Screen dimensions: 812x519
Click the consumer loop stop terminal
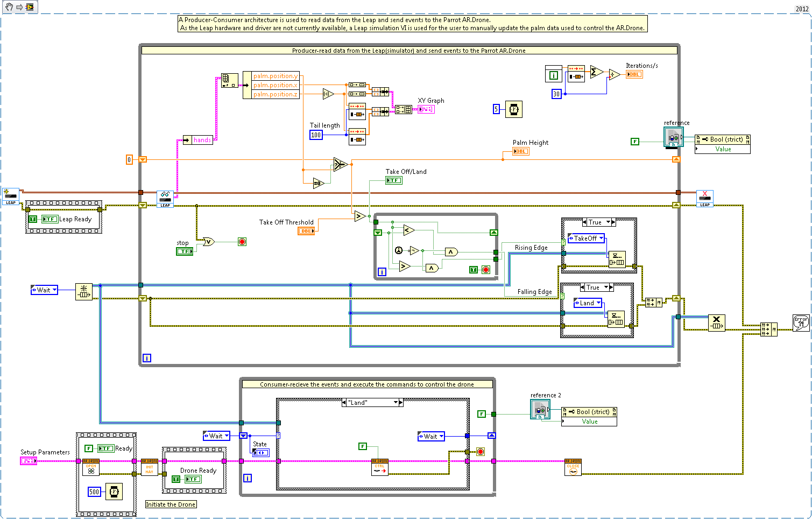(481, 452)
